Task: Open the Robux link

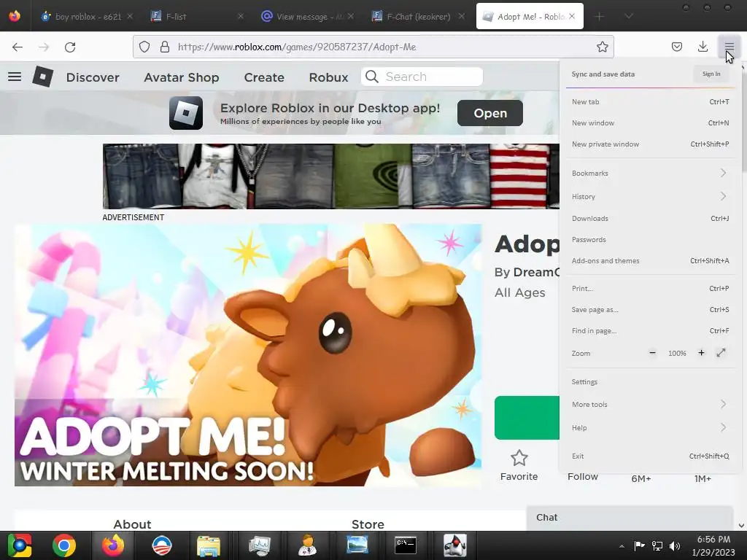Action: coord(328,77)
